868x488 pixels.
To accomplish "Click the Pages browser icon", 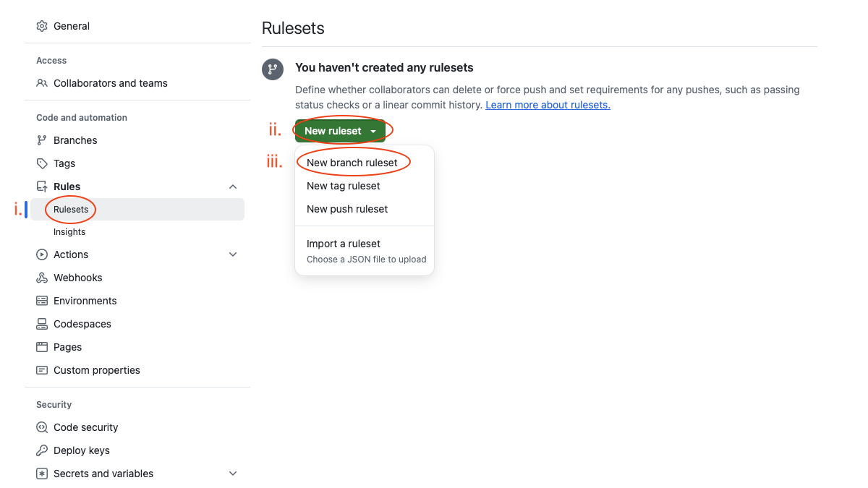I will 42,347.
